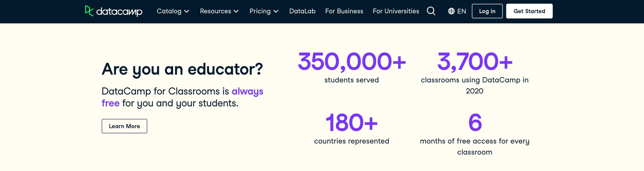This screenshot has height=171, width=644.
Task: Expand the Pricing chevron arrow
Action: coord(276,11)
